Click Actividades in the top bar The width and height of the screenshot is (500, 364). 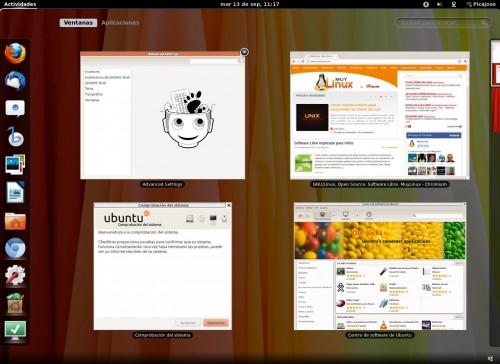(20, 4)
